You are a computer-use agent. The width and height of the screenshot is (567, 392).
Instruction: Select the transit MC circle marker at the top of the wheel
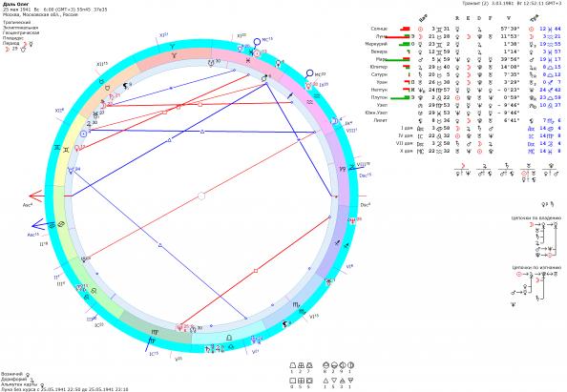pyautogui.click(x=257, y=42)
